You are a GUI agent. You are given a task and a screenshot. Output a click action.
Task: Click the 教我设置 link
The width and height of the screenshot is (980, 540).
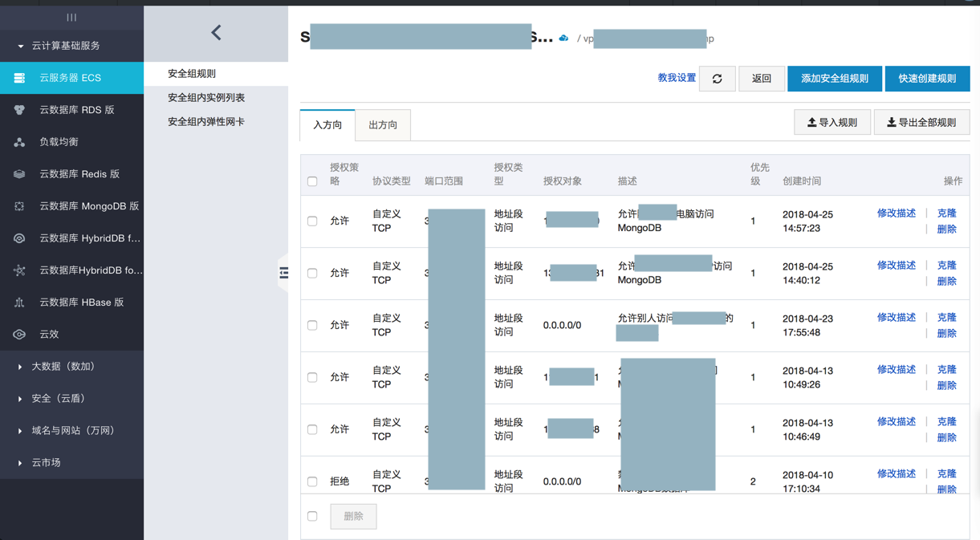[x=677, y=78]
